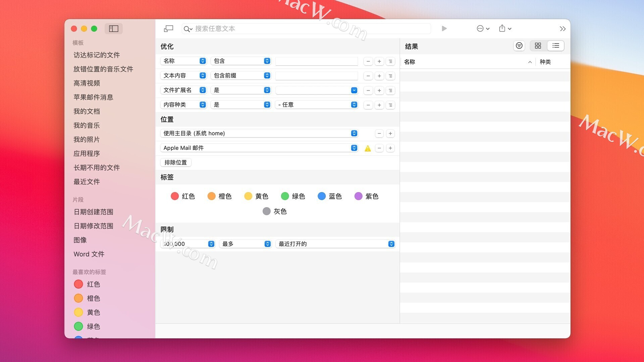
Task: Open the '- 任意' content kind dropdown
Action: pos(317,105)
